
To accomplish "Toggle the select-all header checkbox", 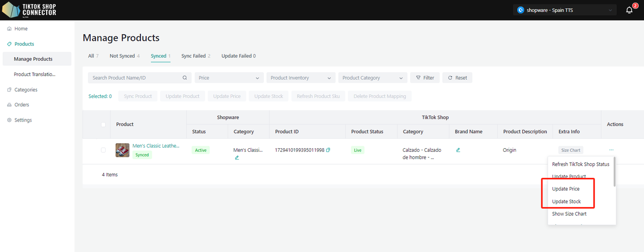I will [x=103, y=124].
